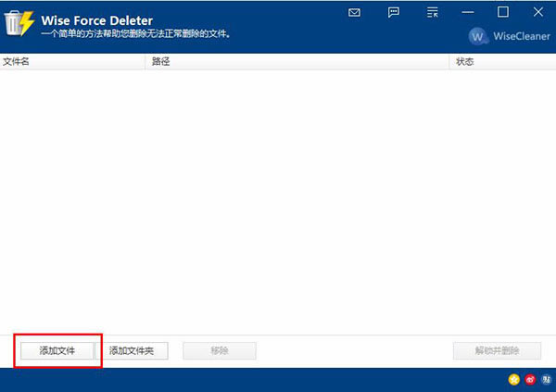Image resolution: width=556 pixels, height=392 pixels.
Task: Click the 移除 button
Action: 220,351
